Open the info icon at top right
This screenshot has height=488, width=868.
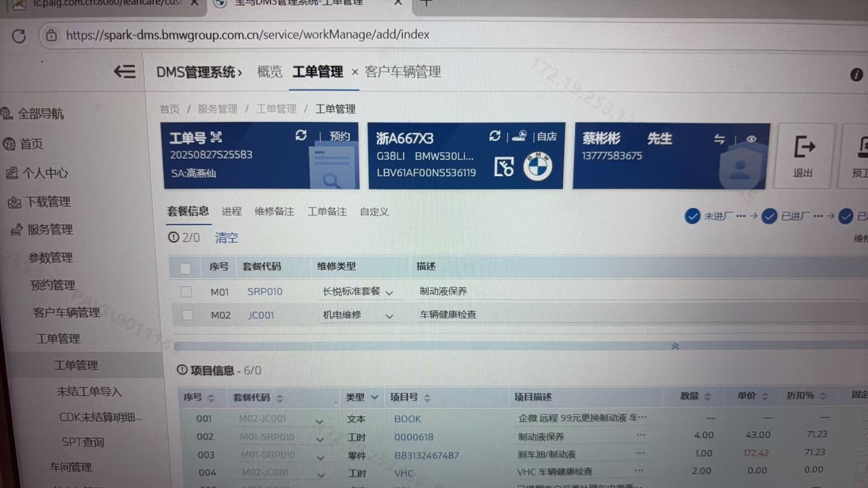856,75
